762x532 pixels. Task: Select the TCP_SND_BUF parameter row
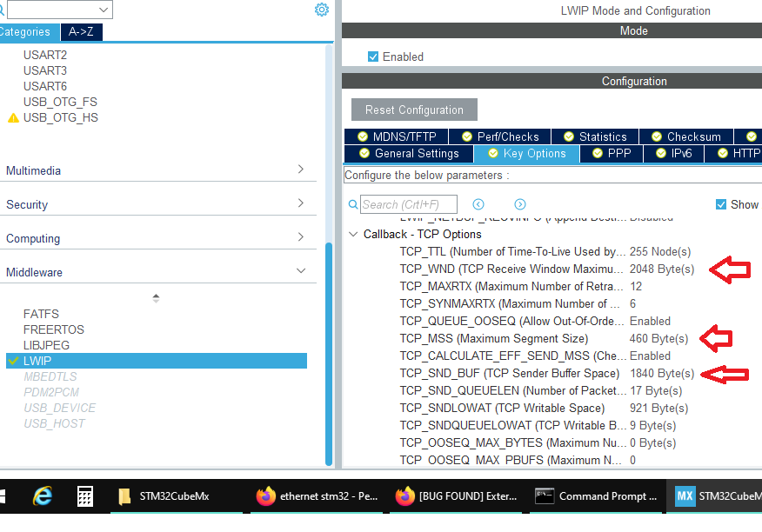click(x=547, y=374)
